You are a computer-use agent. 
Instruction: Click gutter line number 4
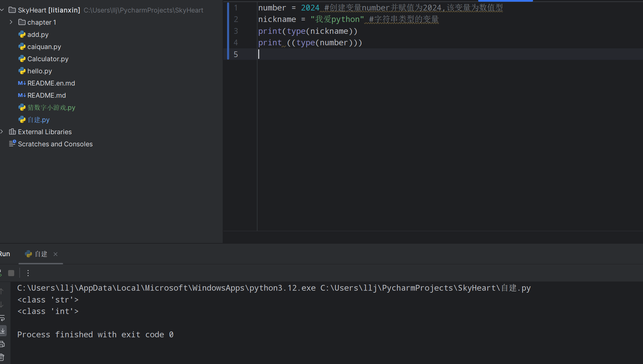pyautogui.click(x=236, y=43)
